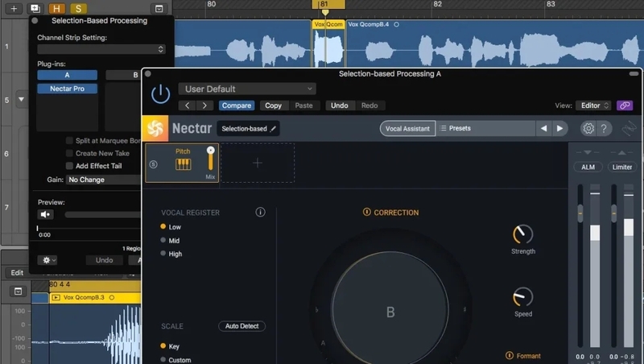The height and width of the screenshot is (364, 644).
Task: Click Vocal Register info icon
Action: coord(260,212)
